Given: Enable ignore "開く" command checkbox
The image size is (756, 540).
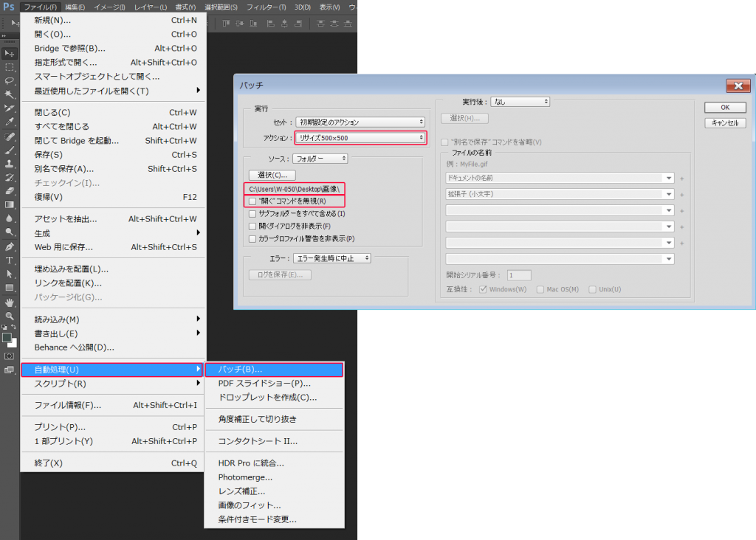Looking at the screenshot, I should click(x=252, y=201).
